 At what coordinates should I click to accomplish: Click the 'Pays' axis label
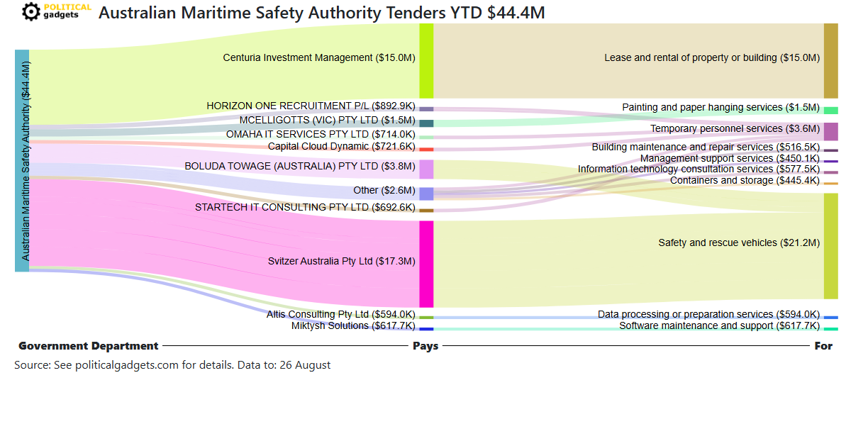click(x=425, y=346)
